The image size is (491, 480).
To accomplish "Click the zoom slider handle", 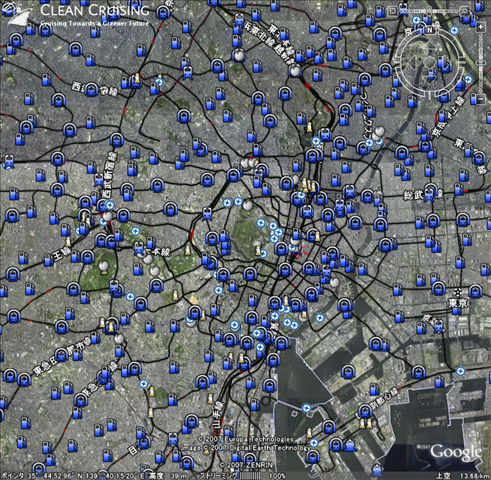I will click(480, 62).
